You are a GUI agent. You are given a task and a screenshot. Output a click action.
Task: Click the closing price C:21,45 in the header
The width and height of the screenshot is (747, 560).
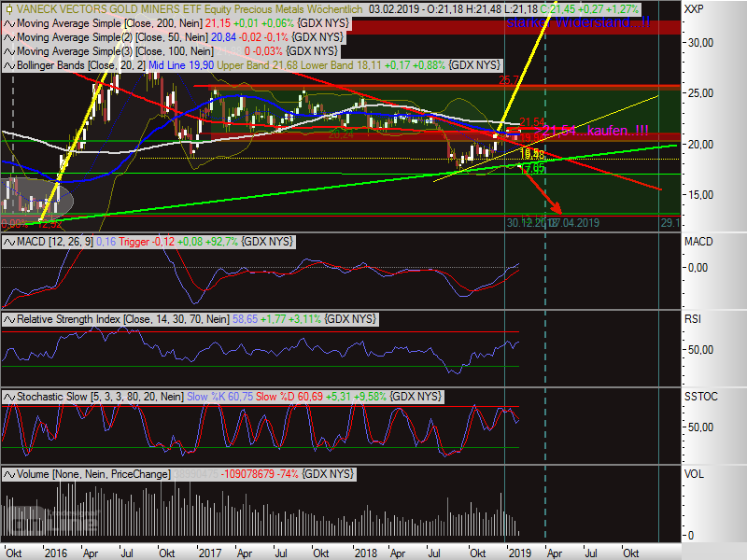click(x=556, y=9)
